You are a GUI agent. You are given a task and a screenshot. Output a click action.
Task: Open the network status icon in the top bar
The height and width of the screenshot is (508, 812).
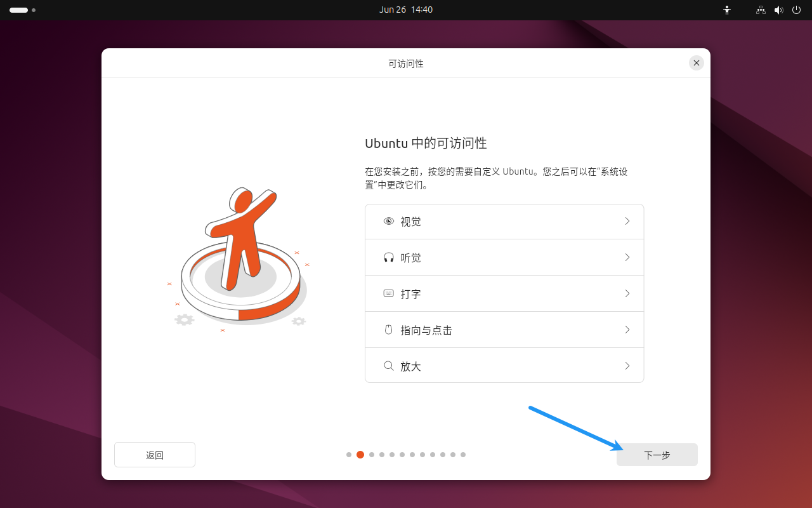(x=761, y=10)
